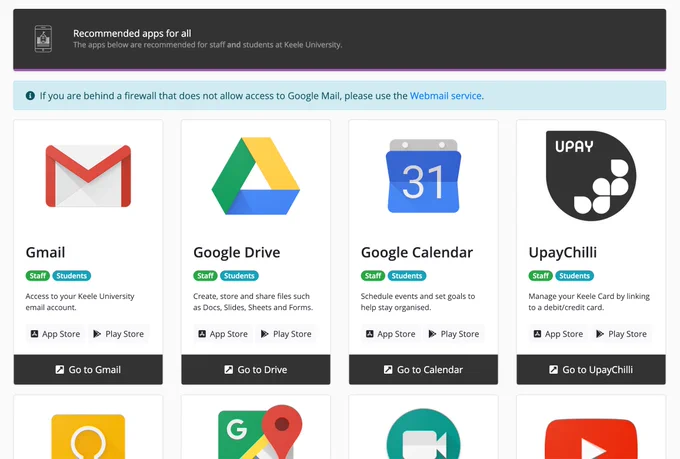The height and width of the screenshot is (459, 680).
Task: Click the Students badge under Gmail
Action: 72,275
